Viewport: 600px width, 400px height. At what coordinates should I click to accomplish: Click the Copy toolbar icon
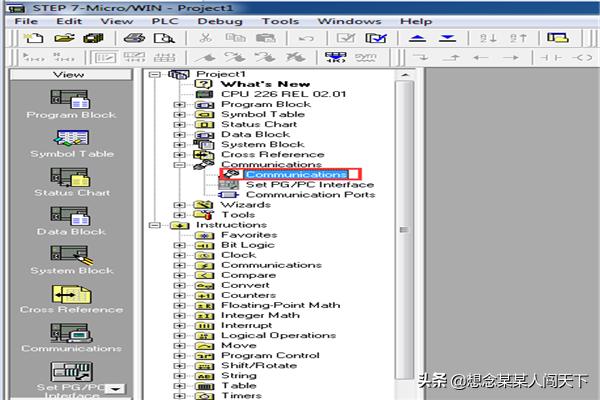235,38
